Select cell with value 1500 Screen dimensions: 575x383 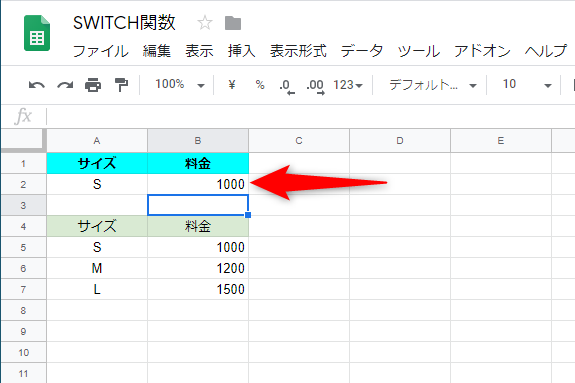198,289
